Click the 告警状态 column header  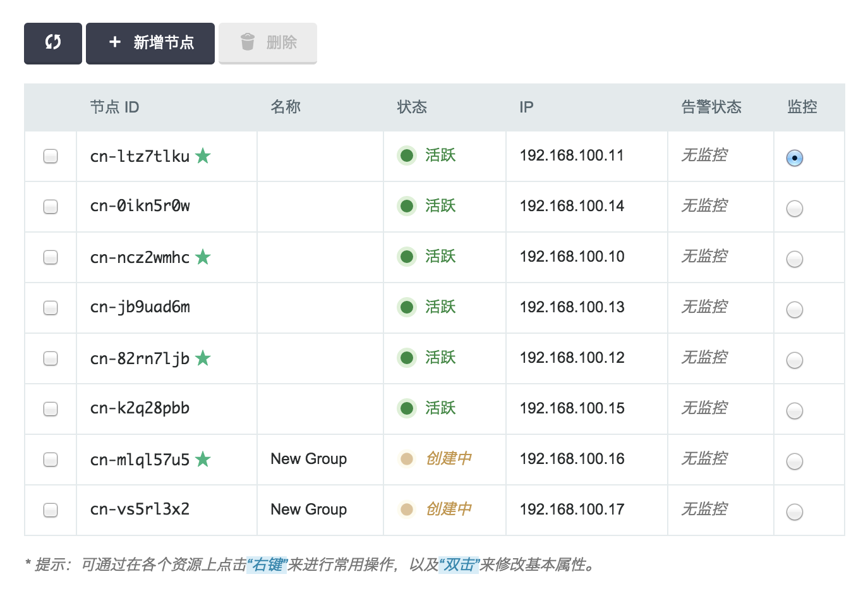[711, 107]
